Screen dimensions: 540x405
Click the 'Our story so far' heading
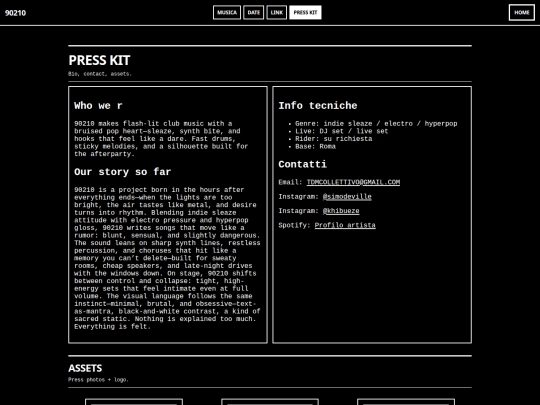123,172
